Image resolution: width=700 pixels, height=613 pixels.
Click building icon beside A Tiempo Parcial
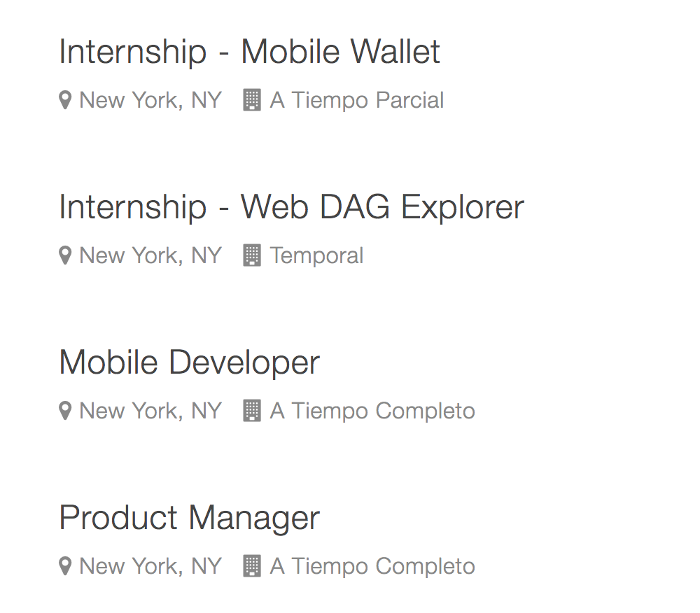click(251, 101)
